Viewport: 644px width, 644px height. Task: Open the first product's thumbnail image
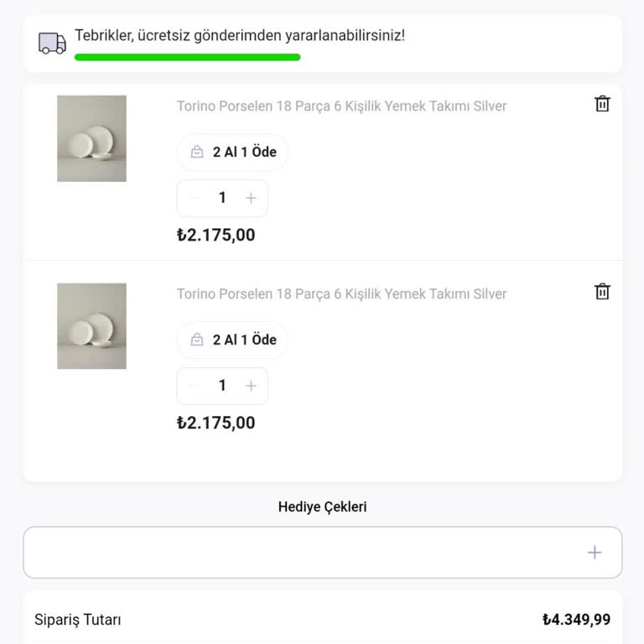click(91, 138)
